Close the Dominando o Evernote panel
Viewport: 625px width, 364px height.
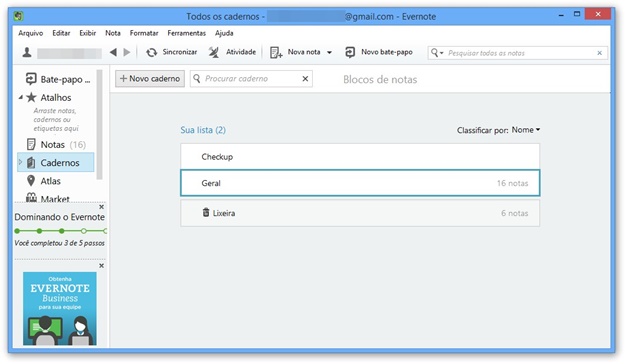[102, 207]
